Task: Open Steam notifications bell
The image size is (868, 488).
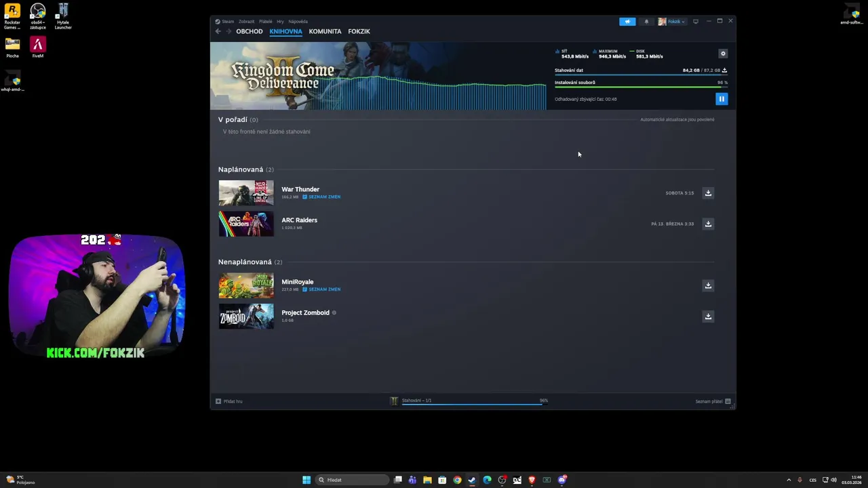Action: click(x=646, y=22)
